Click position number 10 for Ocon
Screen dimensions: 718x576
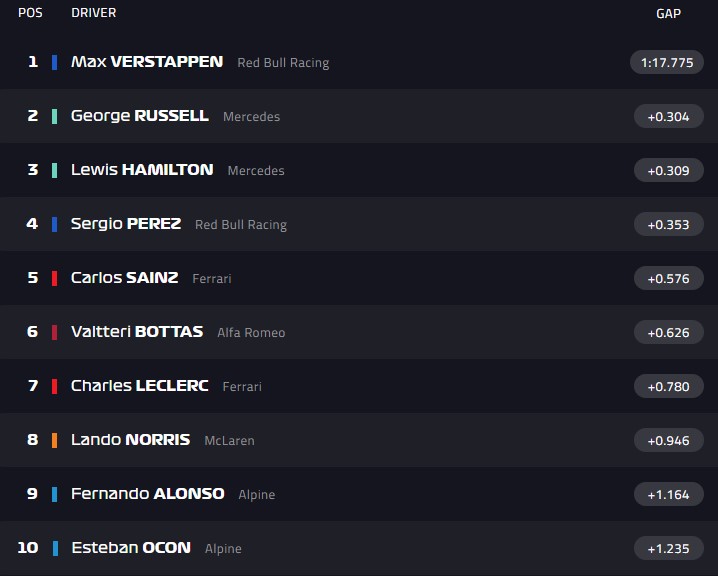pyautogui.click(x=28, y=548)
